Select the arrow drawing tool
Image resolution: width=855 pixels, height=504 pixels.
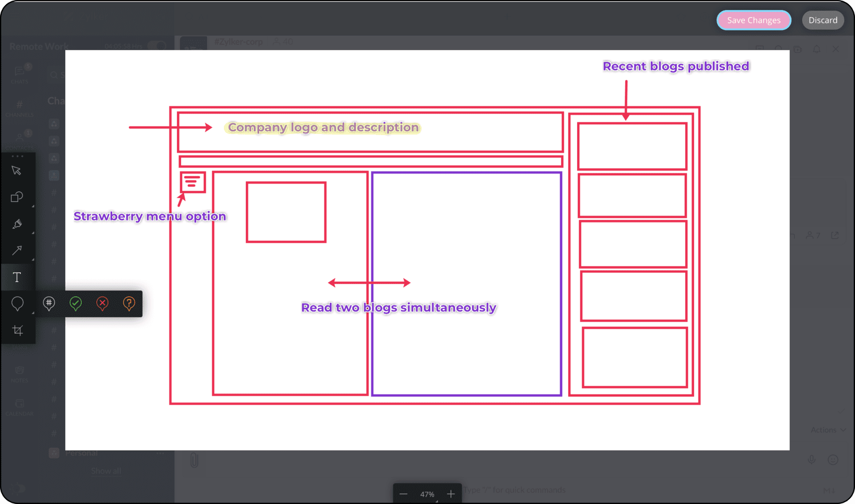[17, 250]
